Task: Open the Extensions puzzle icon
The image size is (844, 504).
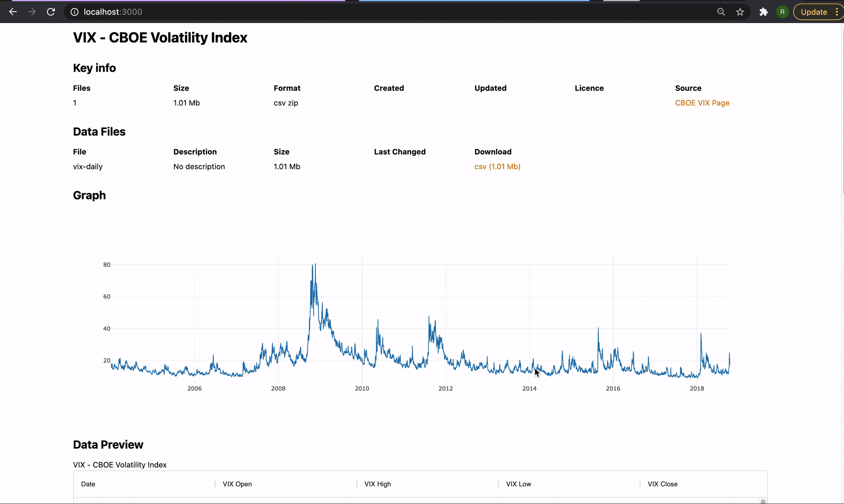Action: pos(764,12)
